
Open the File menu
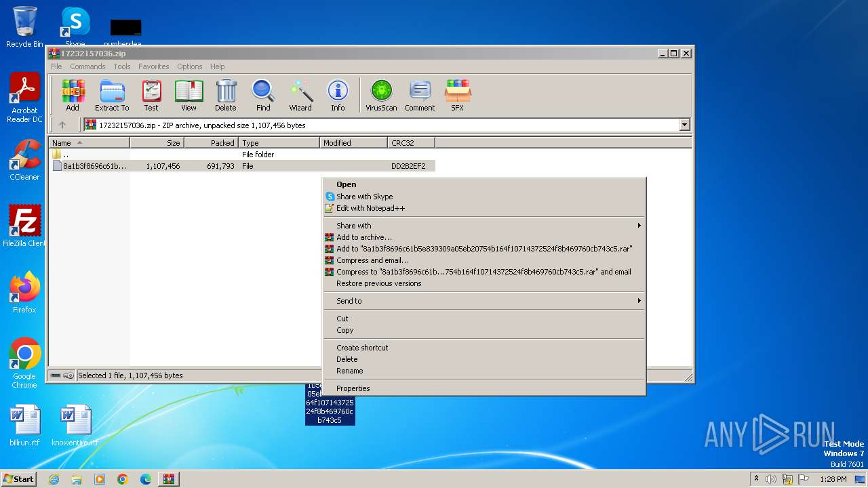[x=56, y=66]
